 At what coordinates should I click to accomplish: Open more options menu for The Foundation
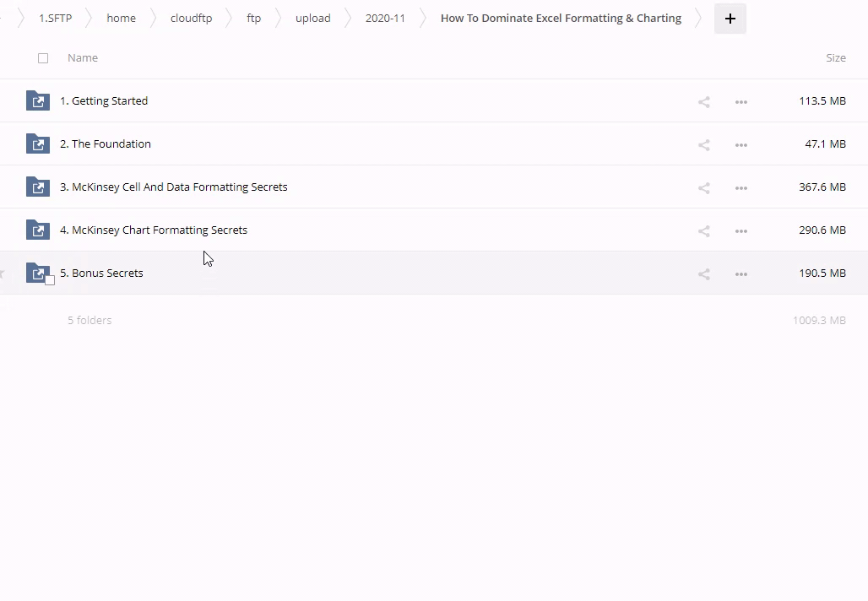[x=741, y=145]
